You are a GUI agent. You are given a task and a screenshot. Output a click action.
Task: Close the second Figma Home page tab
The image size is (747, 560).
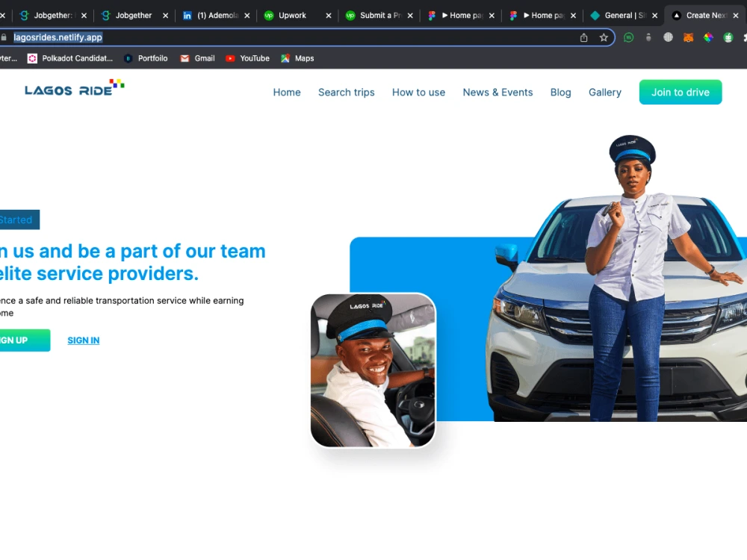coord(573,16)
